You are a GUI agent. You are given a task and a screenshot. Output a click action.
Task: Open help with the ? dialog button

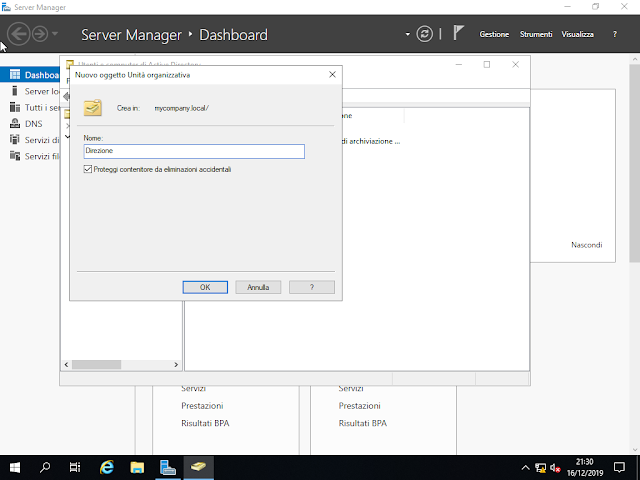tap(312, 287)
